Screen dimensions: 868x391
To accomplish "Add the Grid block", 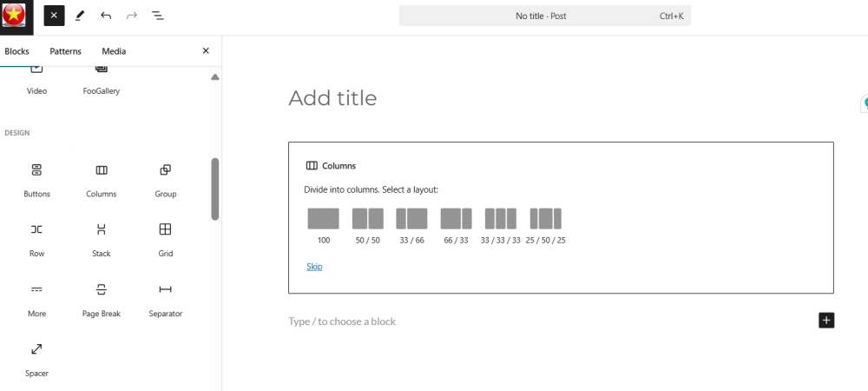I will (166, 239).
